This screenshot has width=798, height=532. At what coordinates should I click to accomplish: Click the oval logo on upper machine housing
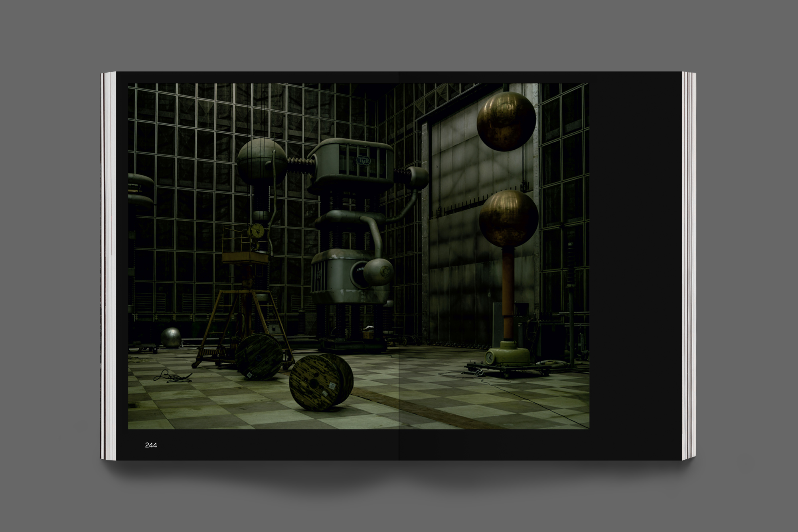point(363,160)
